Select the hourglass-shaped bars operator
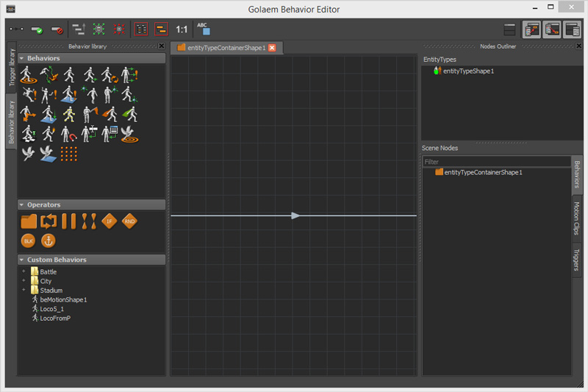This screenshot has height=392, width=588. (89, 221)
